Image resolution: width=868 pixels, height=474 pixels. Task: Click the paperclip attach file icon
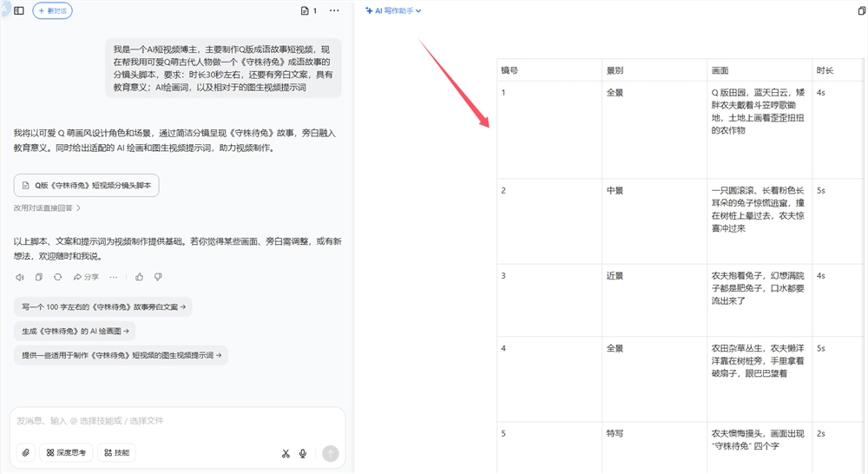point(26,453)
